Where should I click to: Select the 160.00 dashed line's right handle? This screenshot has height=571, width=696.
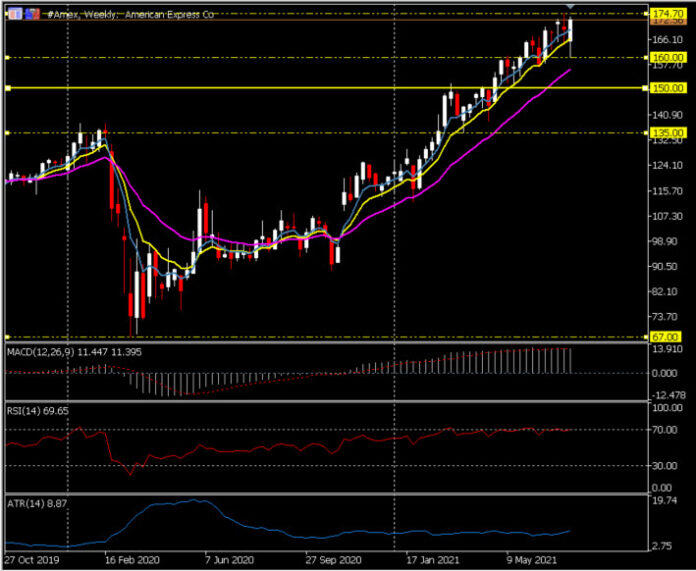646,57
